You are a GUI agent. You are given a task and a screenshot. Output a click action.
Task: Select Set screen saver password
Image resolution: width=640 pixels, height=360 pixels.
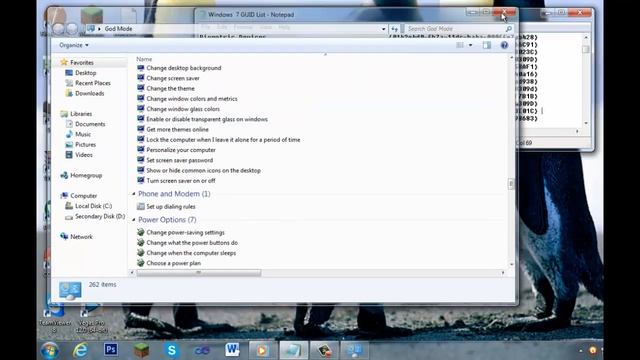(x=180, y=160)
